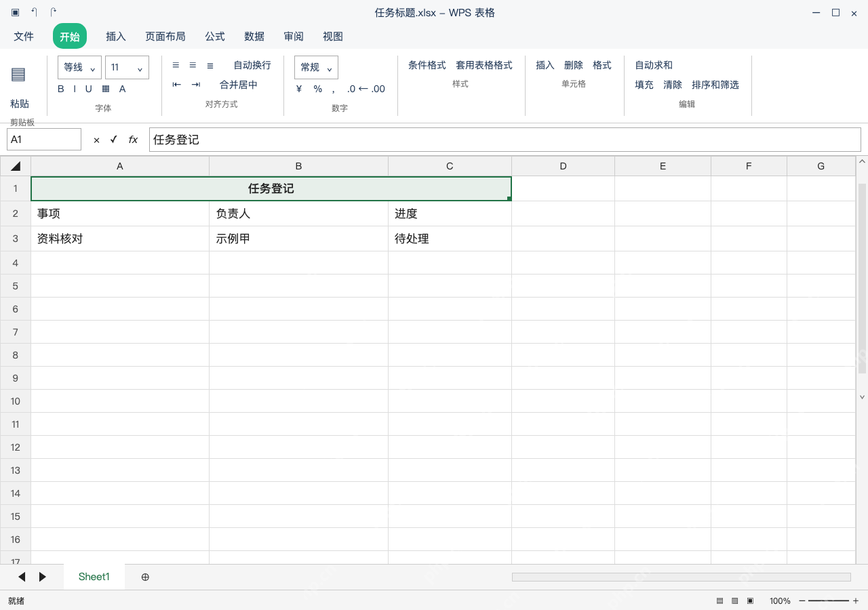Go to the next sheet with the right arrow
868x610 pixels.
click(x=42, y=577)
